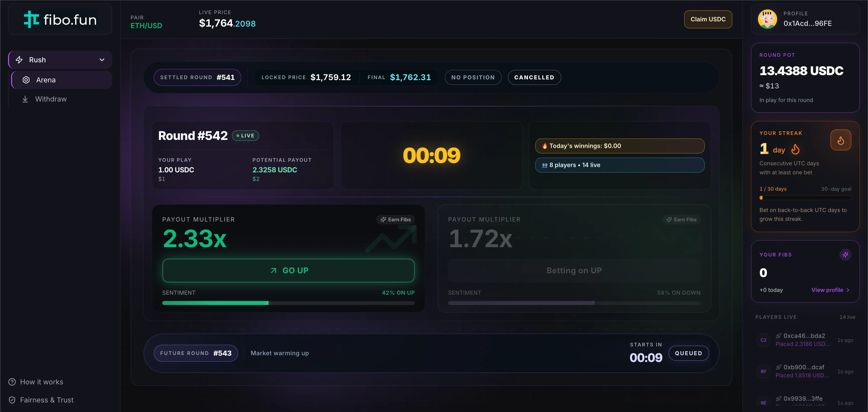Click the 30-day streak progress bar
The height and width of the screenshot is (412, 868).
805,197
